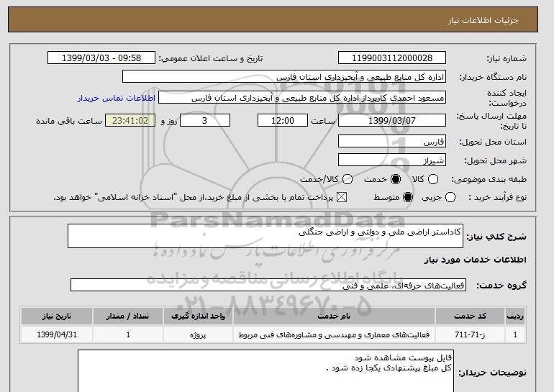
Task: Select the کالا/خدمت radio button
Action: (348, 179)
